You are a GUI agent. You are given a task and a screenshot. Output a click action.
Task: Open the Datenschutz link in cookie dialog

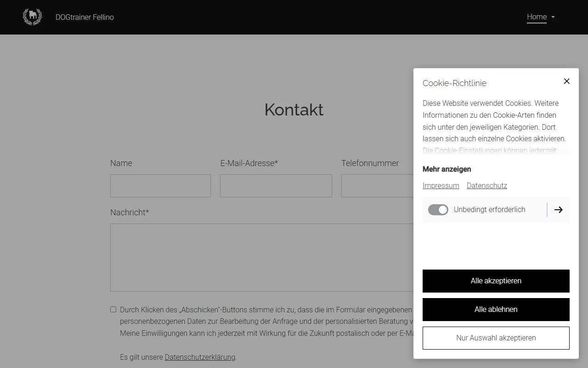486,186
